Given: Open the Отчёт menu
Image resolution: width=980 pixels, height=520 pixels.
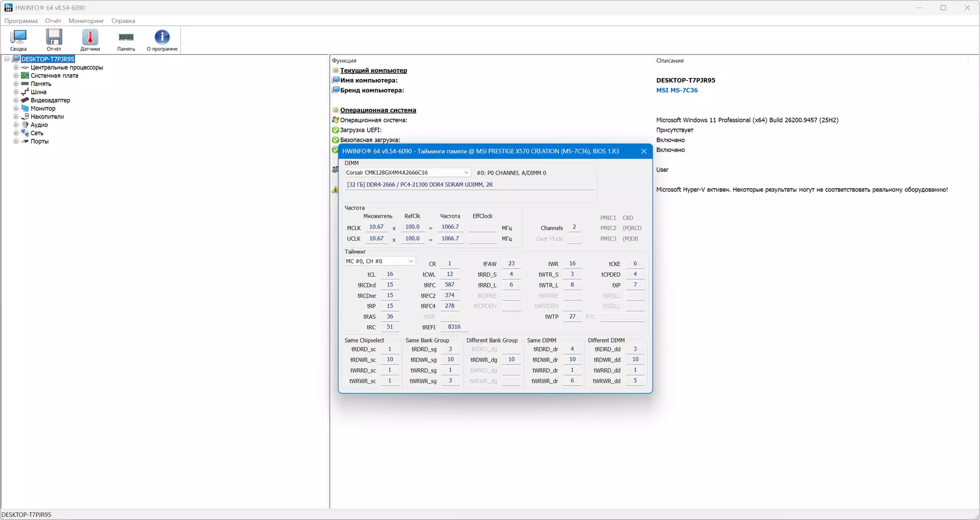Looking at the screenshot, I should pos(53,21).
